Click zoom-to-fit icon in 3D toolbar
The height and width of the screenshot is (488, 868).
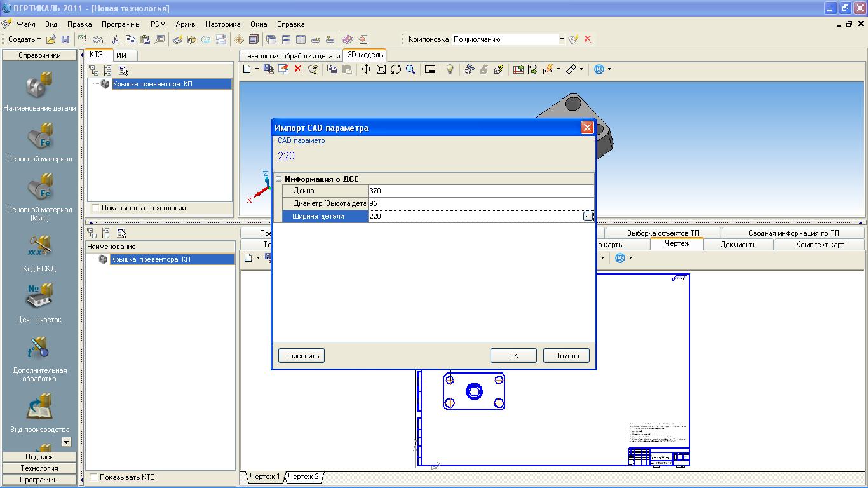tap(381, 69)
